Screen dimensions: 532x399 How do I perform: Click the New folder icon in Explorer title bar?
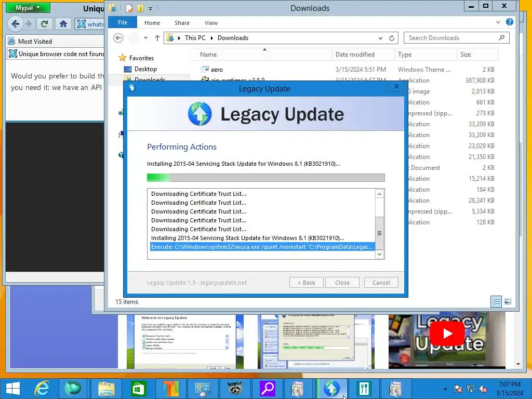pos(140,8)
